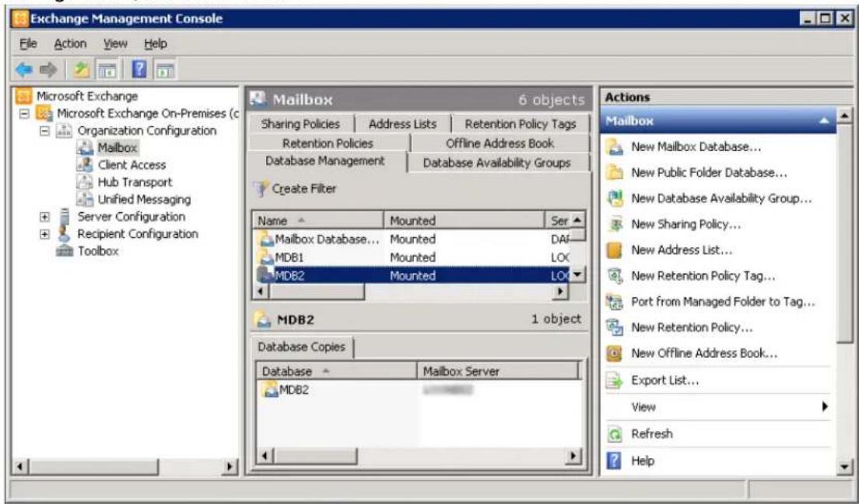Click the Hub Transport node icon
The width and height of the screenshot is (859, 504).
tap(85, 182)
